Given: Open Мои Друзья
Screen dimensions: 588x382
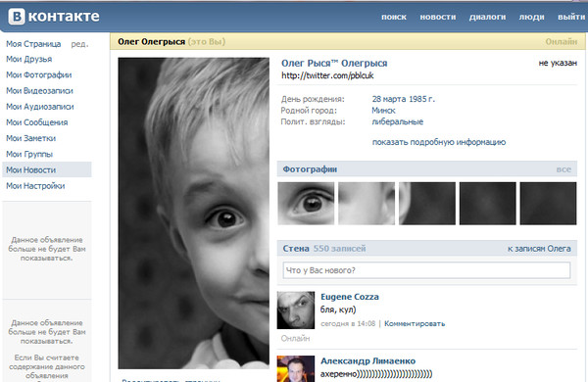Looking at the screenshot, I should point(28,59).
